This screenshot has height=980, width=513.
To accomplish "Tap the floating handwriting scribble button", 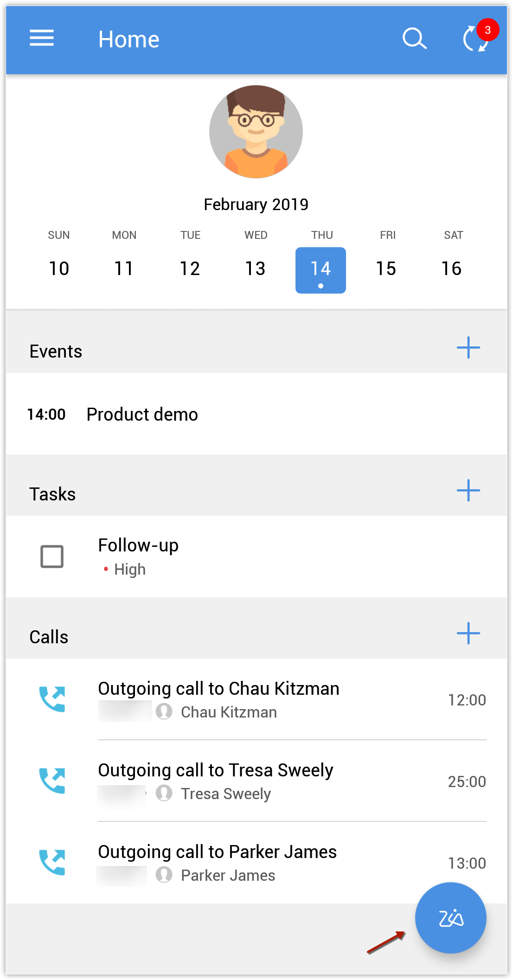I will [x=450, y=918].
